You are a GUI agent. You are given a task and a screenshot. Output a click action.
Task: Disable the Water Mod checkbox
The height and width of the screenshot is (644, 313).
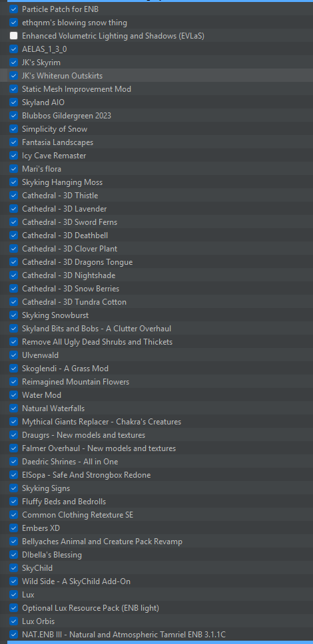pyautogui.click(x=13, y=395)
